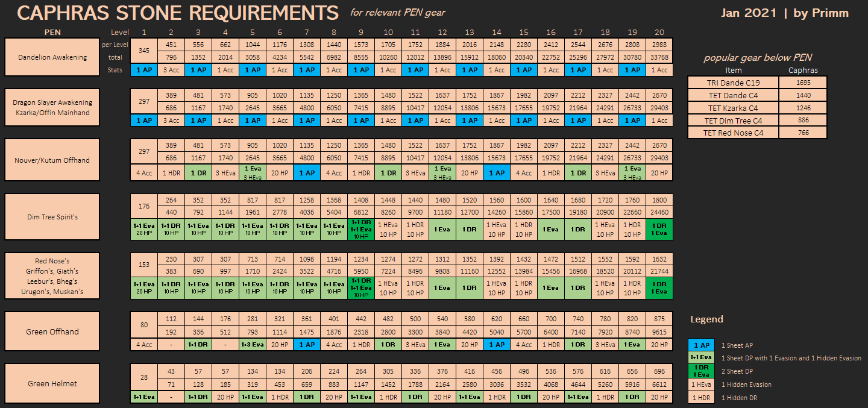
Task: Click the Caphras column header
Action: 802,71
